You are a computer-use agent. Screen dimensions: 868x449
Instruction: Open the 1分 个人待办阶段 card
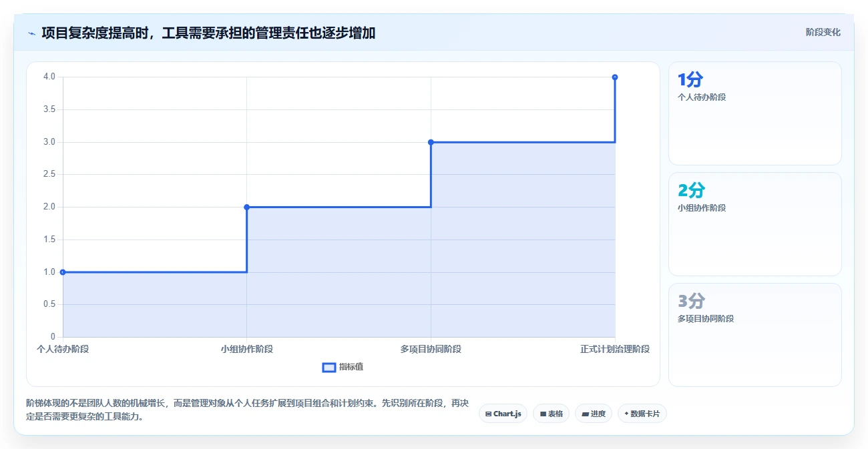754,113
